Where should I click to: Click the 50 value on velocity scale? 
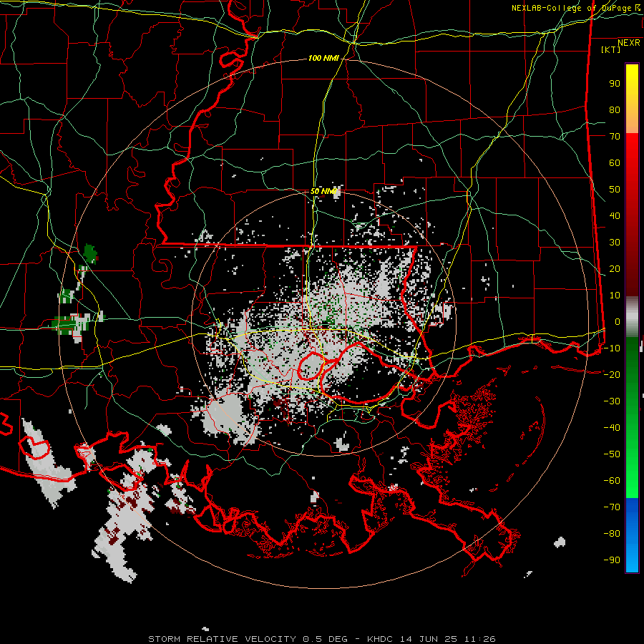(x=615, y=190)
